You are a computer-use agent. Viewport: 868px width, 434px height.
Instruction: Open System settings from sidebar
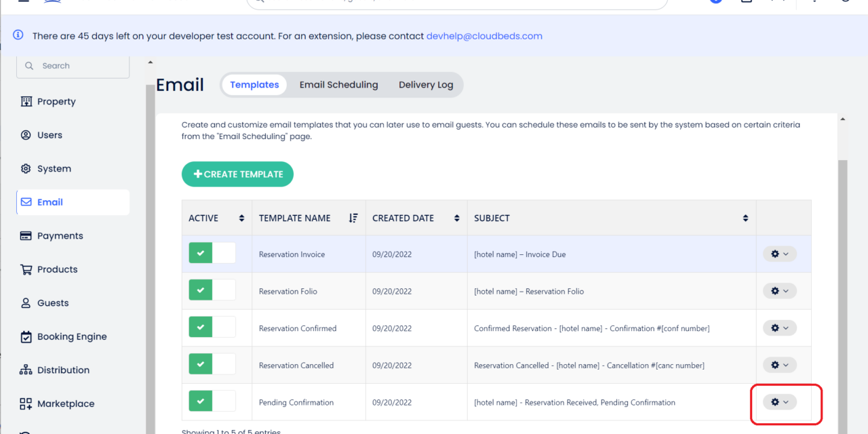click(x=26, y=168)
